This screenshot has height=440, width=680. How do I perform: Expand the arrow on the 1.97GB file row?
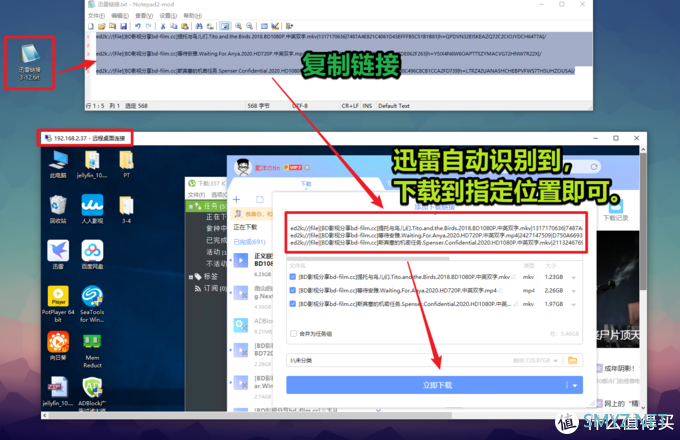pos(574,304)
